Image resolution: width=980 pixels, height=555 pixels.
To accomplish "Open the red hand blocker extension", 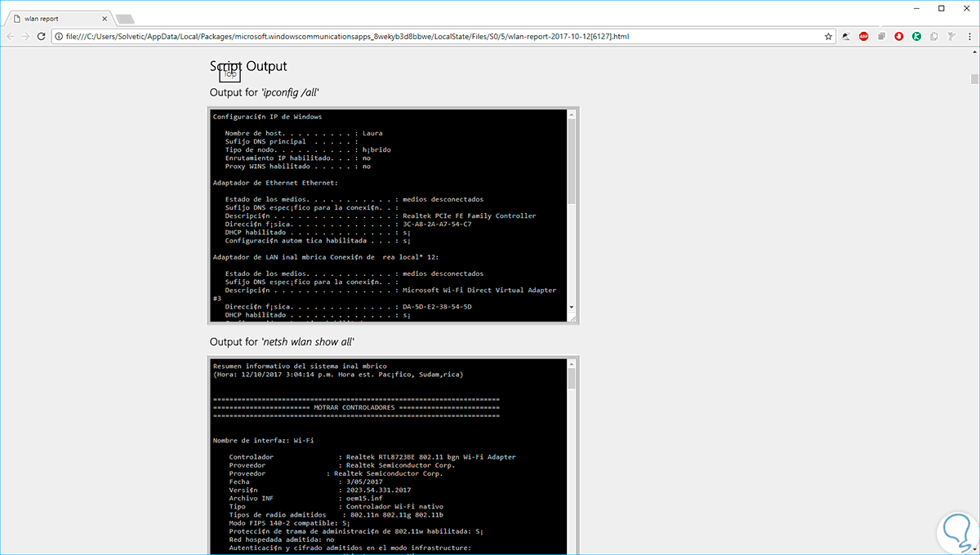I will pyautogui.click(x=899, y=36).
